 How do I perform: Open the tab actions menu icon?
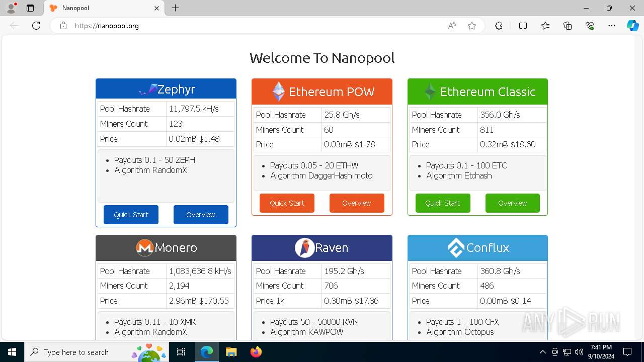[30, 8]
